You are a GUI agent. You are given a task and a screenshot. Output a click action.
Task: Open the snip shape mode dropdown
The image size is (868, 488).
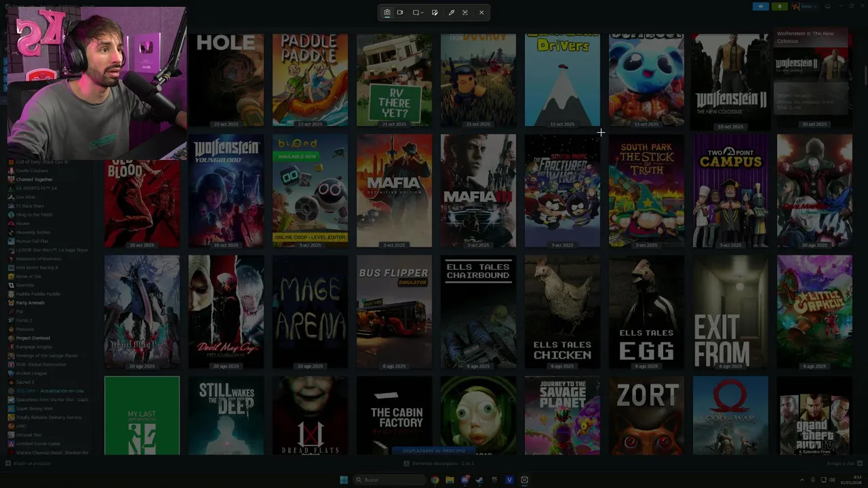point(418,12)
